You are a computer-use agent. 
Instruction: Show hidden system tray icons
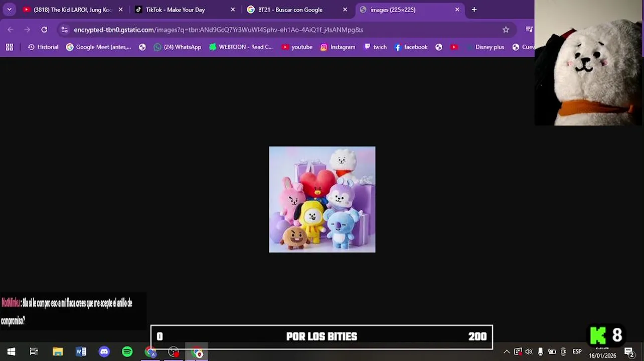(507, 352)
